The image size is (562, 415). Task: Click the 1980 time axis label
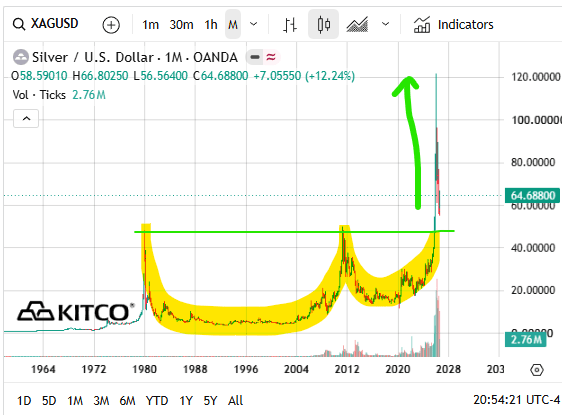[x=144, y=369]
